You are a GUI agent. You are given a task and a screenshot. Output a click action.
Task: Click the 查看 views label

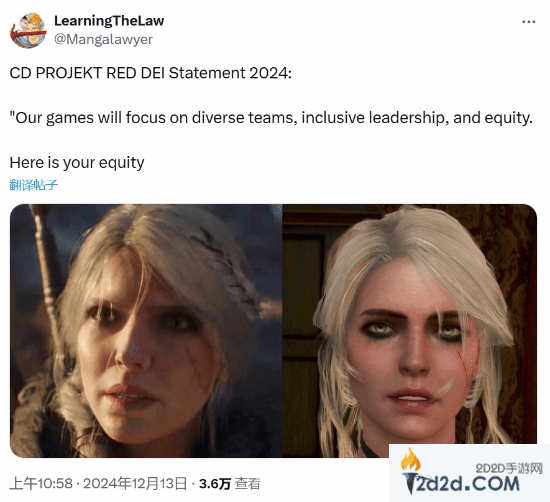[248, 484]
